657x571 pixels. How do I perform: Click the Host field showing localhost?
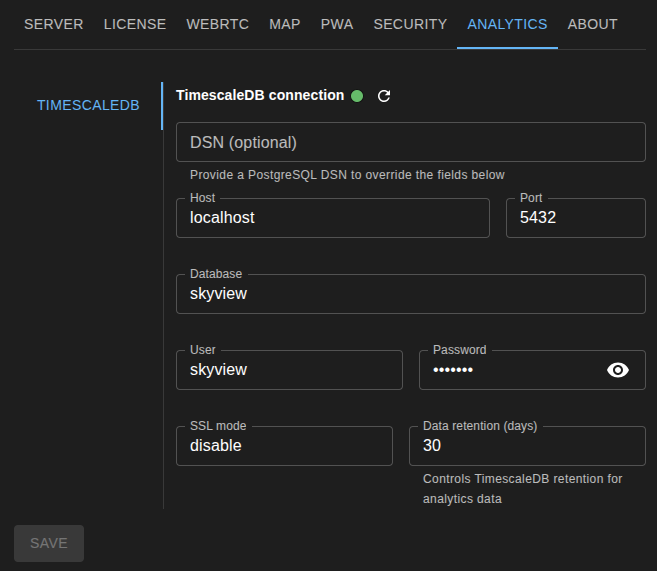click(x=333, y=218)
